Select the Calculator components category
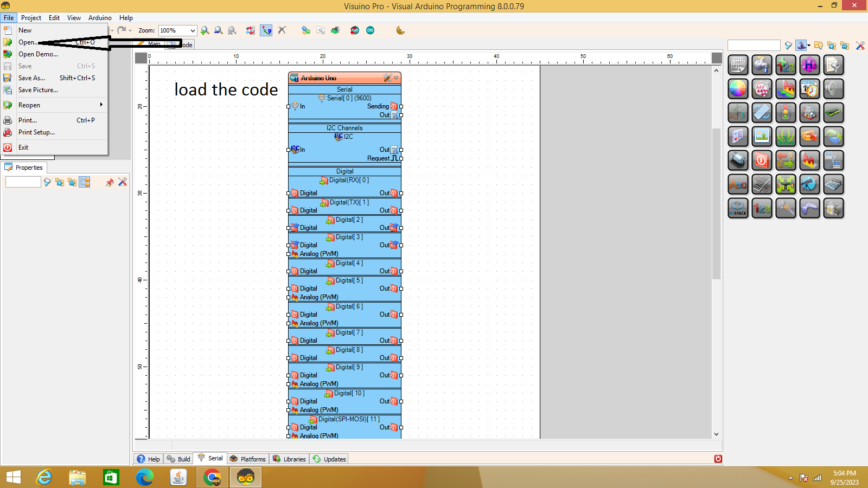Screen dimensions: 868x488 833,184
